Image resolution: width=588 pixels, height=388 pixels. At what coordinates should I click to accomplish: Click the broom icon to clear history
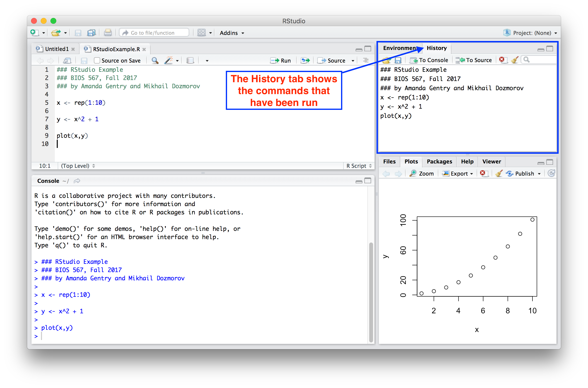click(515, 60)
